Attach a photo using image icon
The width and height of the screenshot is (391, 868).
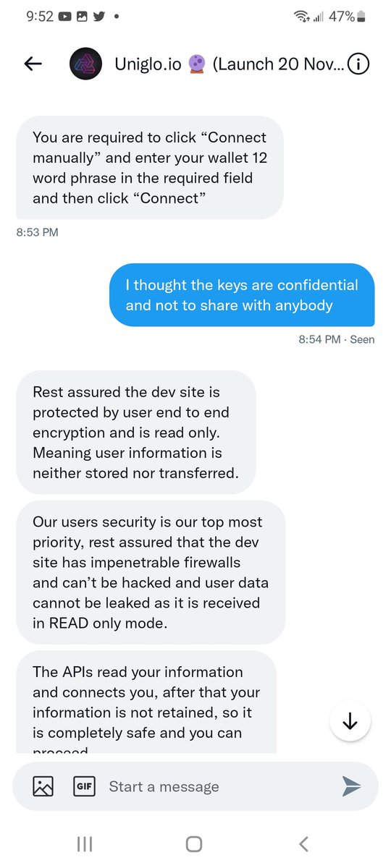[43, 786]
